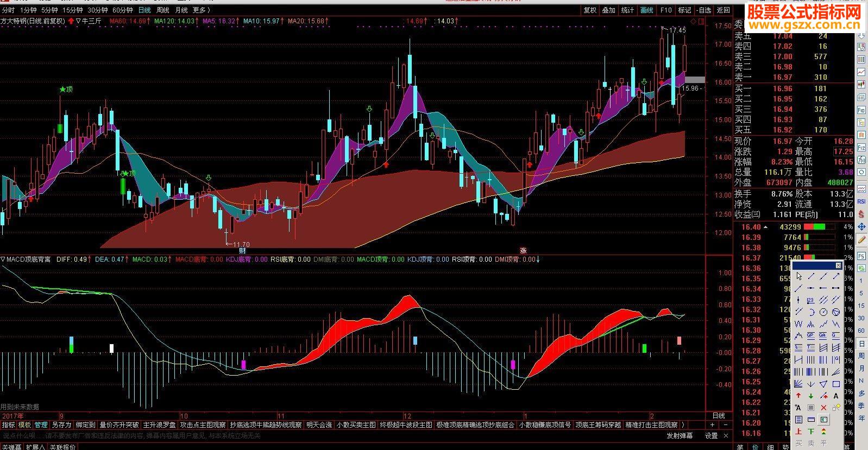Open the 设置 settings button
The width and height of the screenshot is (868, 450).
[712, 435]
